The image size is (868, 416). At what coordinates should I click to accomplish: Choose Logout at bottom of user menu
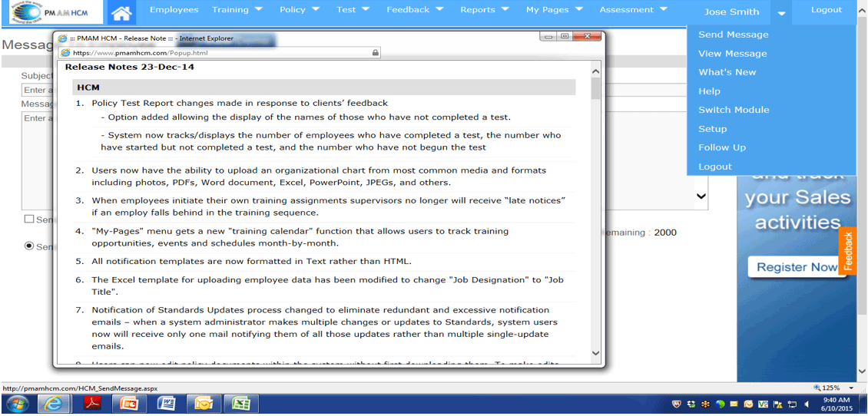(714, 167)
